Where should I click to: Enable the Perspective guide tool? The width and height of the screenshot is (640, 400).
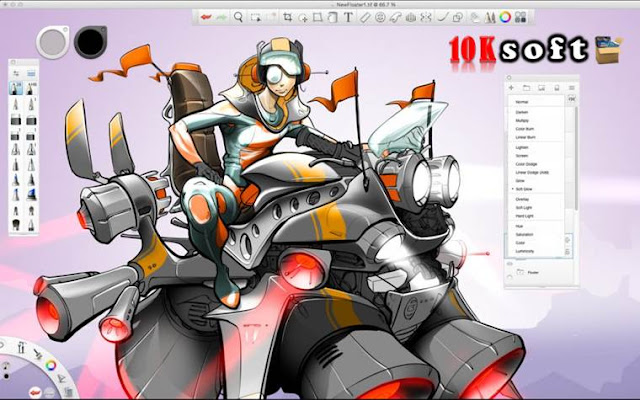411,17
